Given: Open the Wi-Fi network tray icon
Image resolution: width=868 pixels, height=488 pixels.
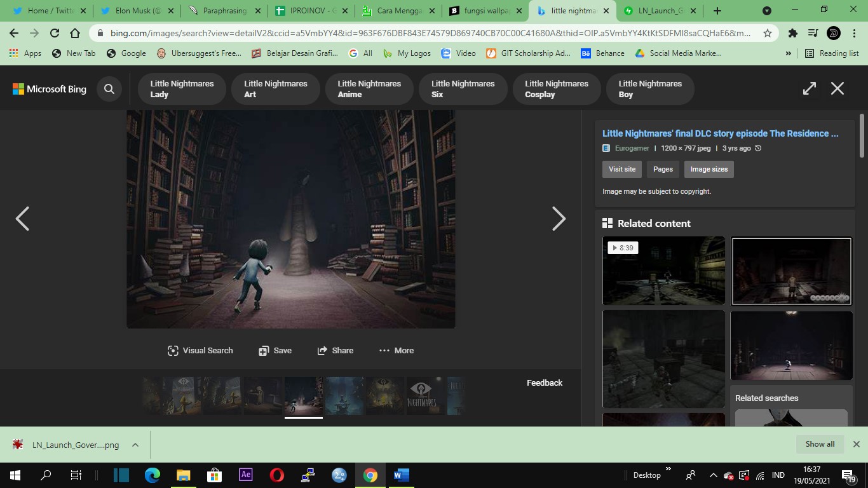Looking at the screenshot, I should pyautogui.click(x=761, y=475).
